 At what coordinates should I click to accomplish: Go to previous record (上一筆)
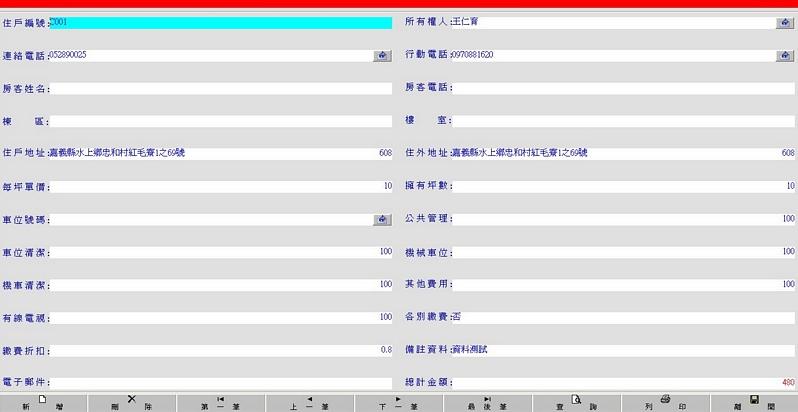click(309, 403)
